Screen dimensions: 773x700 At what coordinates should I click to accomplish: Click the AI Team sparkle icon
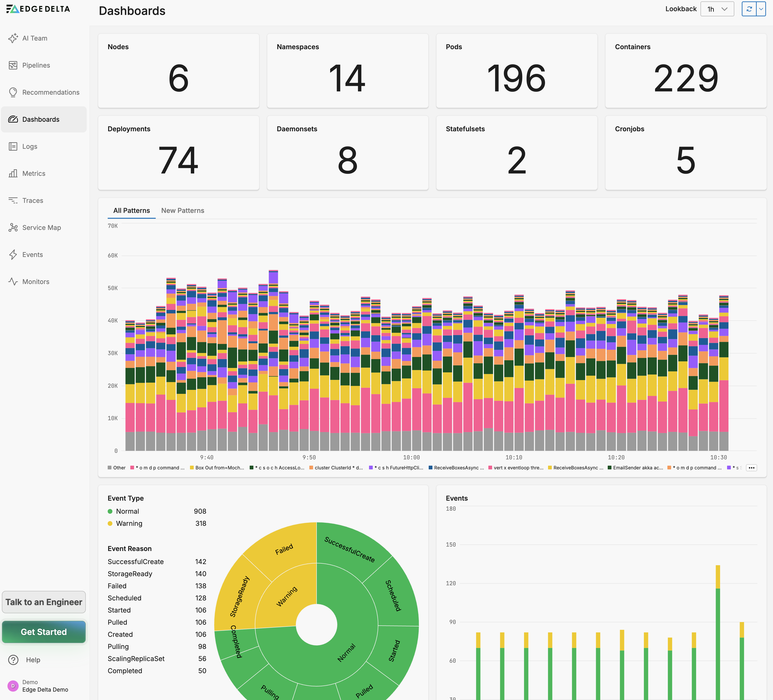click(13, 38)
